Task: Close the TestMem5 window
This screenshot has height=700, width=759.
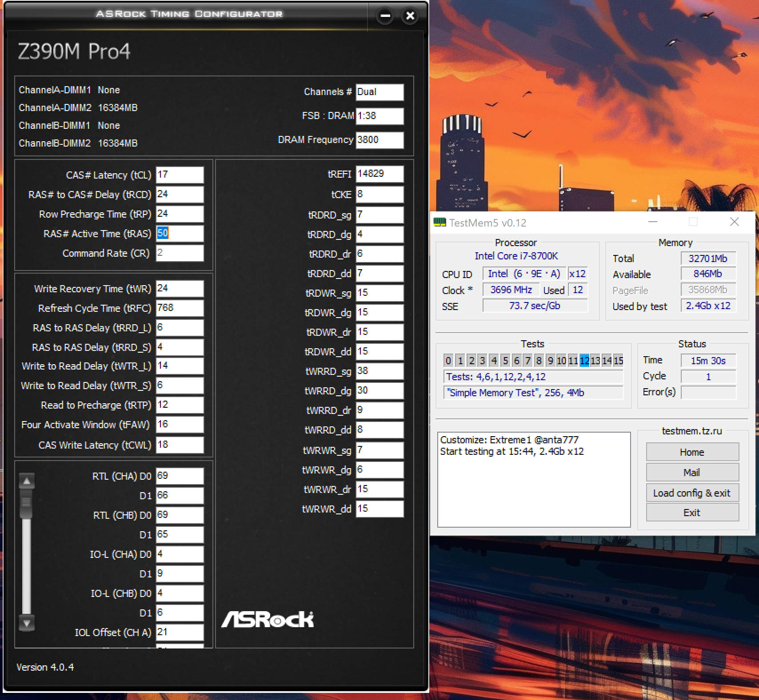Action: [735, 222]
